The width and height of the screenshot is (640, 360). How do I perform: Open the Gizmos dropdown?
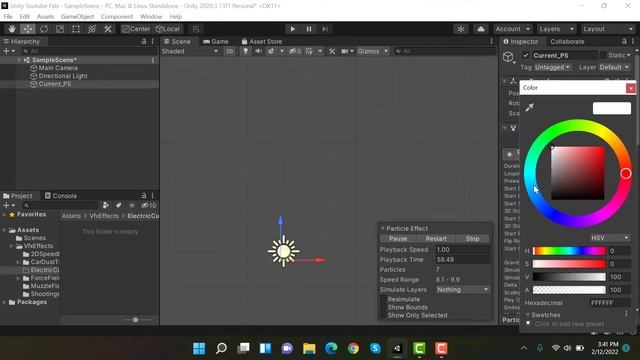pyautogui.click(x=373, y=51)
